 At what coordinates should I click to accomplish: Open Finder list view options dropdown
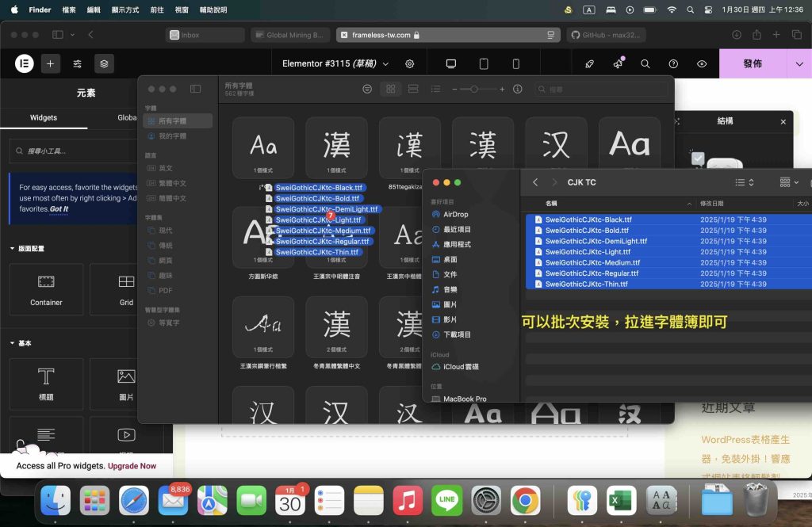point(745,182)
